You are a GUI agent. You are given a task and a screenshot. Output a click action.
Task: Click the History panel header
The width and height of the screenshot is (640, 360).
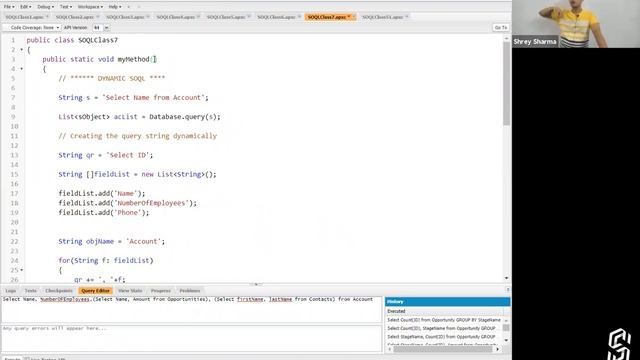click(x=448, y=302)
